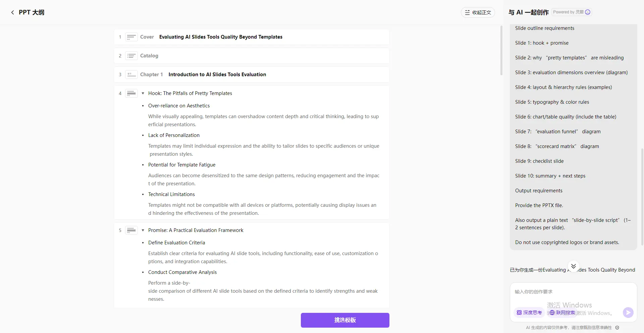Click the 挑选模板 choose template button
This screenshot has height=333, width=644.
[x=345, y=320]
